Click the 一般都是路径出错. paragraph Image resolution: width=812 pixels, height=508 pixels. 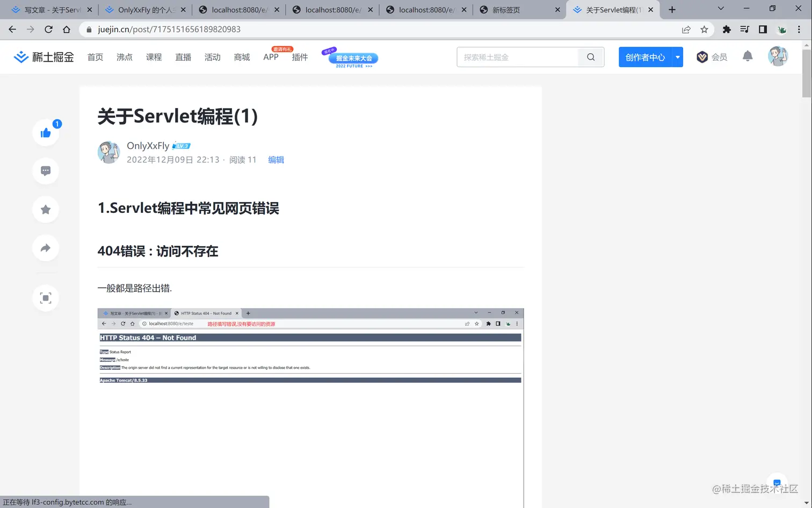tap(135, 288)
